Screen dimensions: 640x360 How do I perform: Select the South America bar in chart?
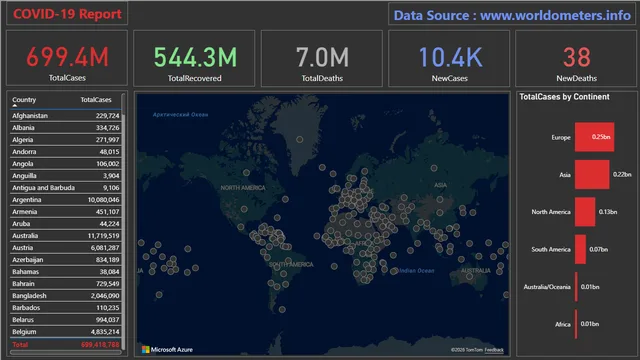click(x=580, y=249)
